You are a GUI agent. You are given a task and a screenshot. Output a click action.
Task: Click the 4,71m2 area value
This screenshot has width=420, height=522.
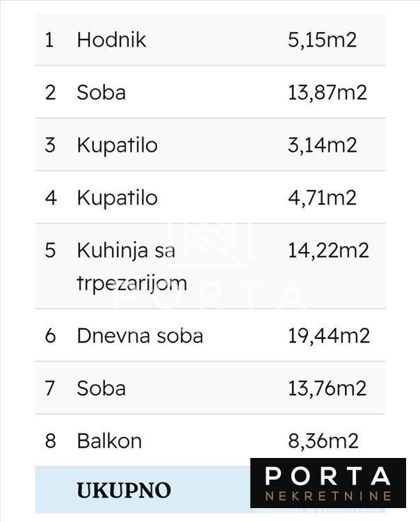[x=322, y=198]
